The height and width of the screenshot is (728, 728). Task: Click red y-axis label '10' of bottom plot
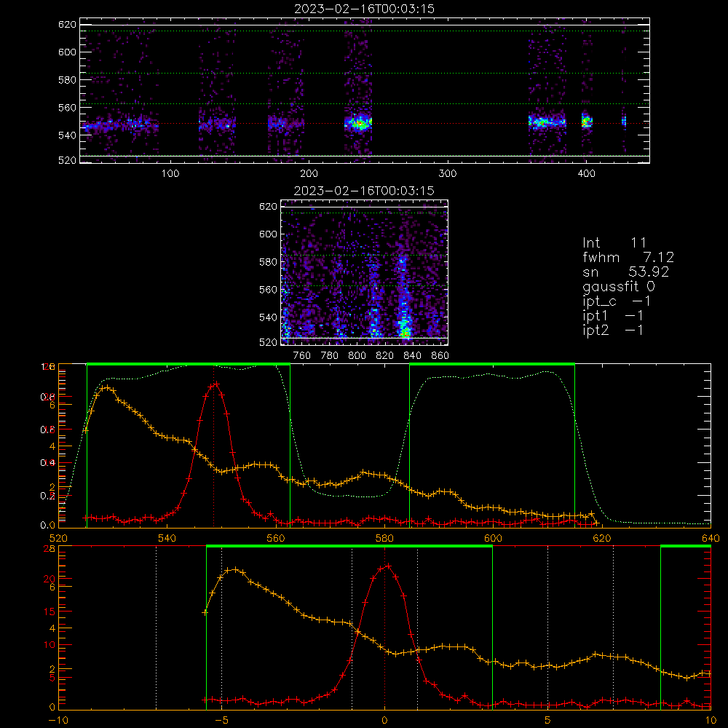click(49, 645)
